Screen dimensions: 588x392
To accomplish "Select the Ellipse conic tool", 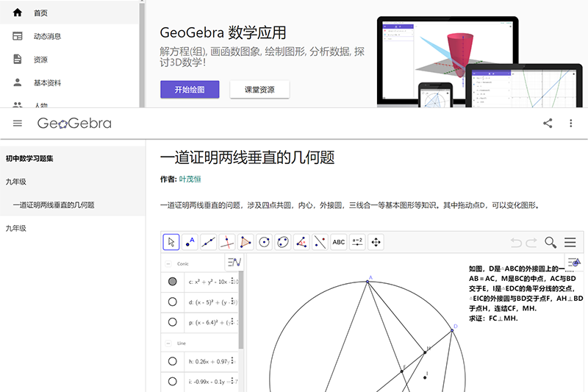I will tap(283, 242).
